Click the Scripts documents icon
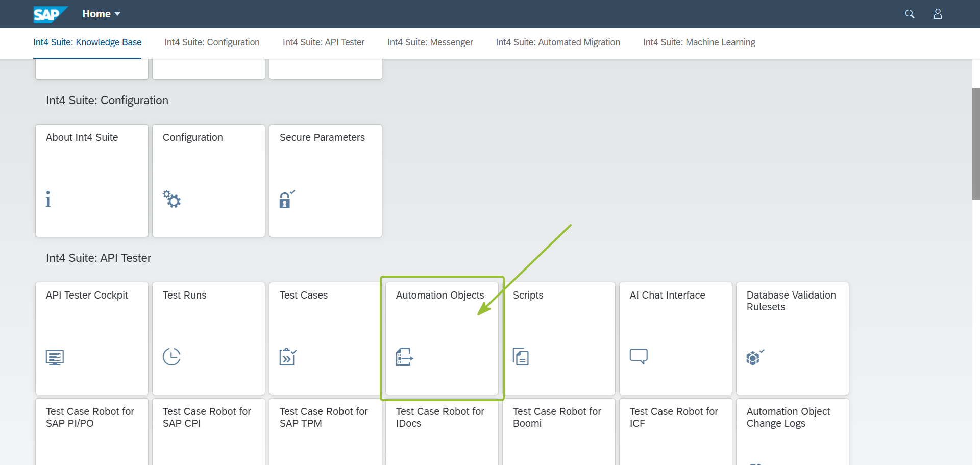Screen dimensions: 980x465 point(521,357)
